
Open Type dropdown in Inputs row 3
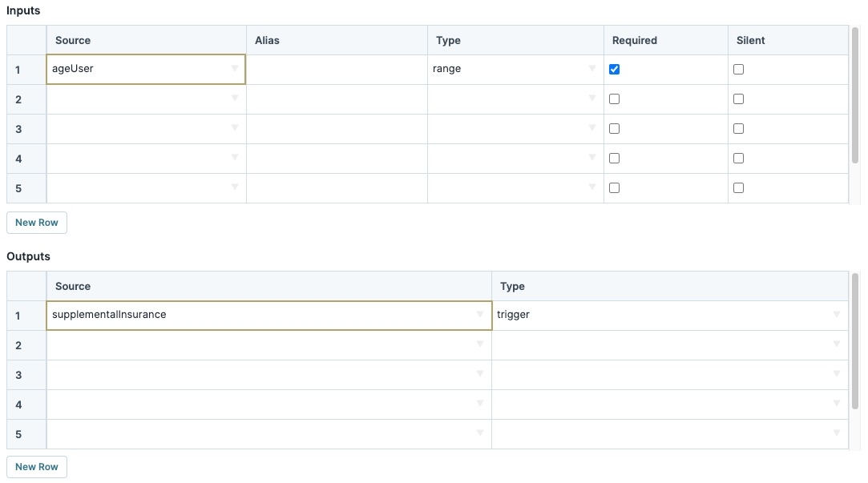(x=592, y=128)
